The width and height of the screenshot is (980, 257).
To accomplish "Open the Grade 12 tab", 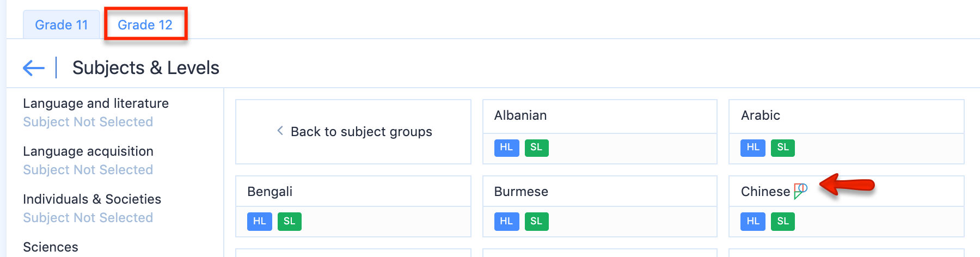I will click(145, 25).
